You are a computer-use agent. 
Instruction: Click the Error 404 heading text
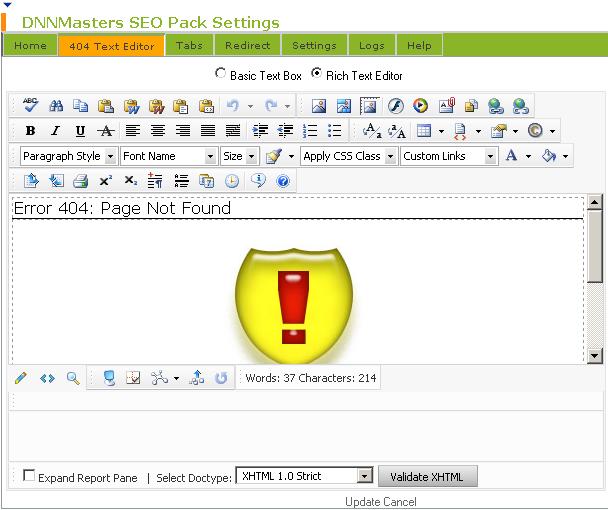pos(122,208)
